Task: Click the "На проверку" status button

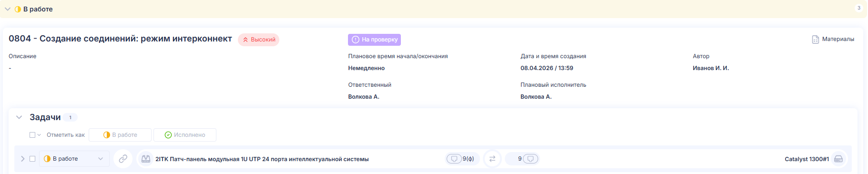Action: 374,40
